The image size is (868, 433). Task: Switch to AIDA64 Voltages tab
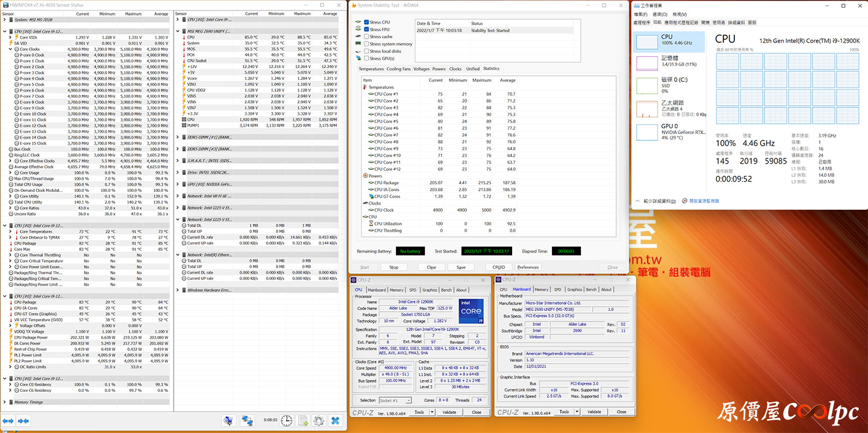pos(421,69)
